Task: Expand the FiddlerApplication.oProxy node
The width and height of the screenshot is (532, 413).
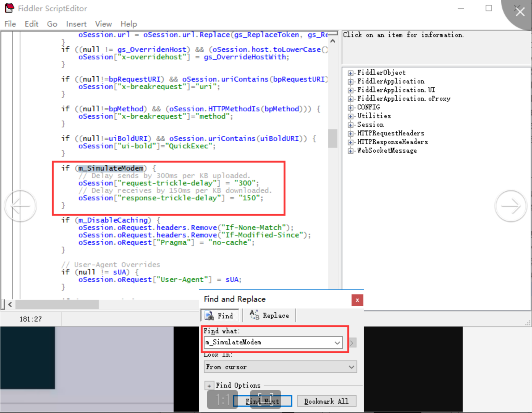Action: tap(350, 99)
